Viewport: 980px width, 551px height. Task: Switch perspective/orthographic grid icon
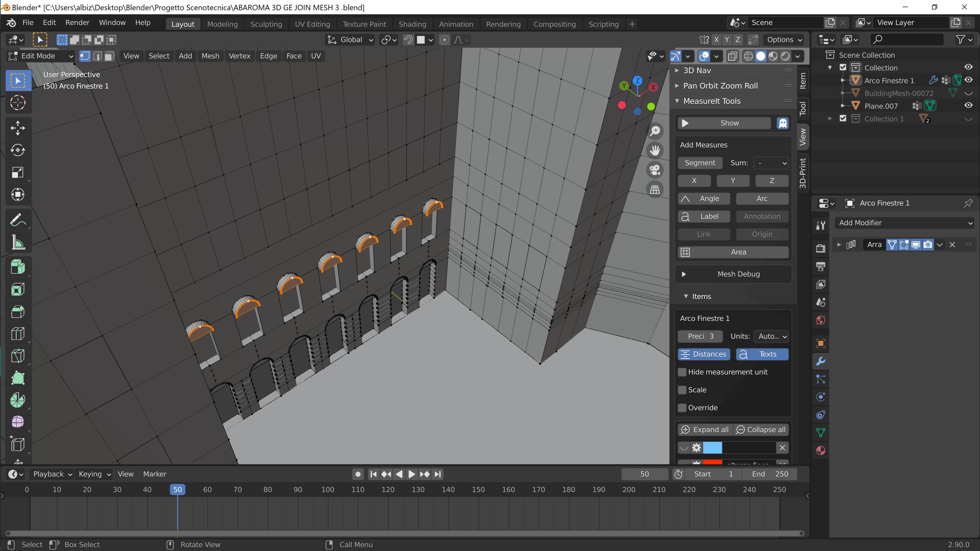tap(655, 189)
